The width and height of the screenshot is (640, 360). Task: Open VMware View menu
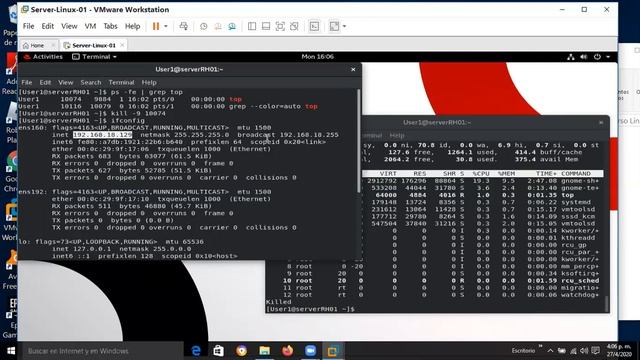point(69,26)
